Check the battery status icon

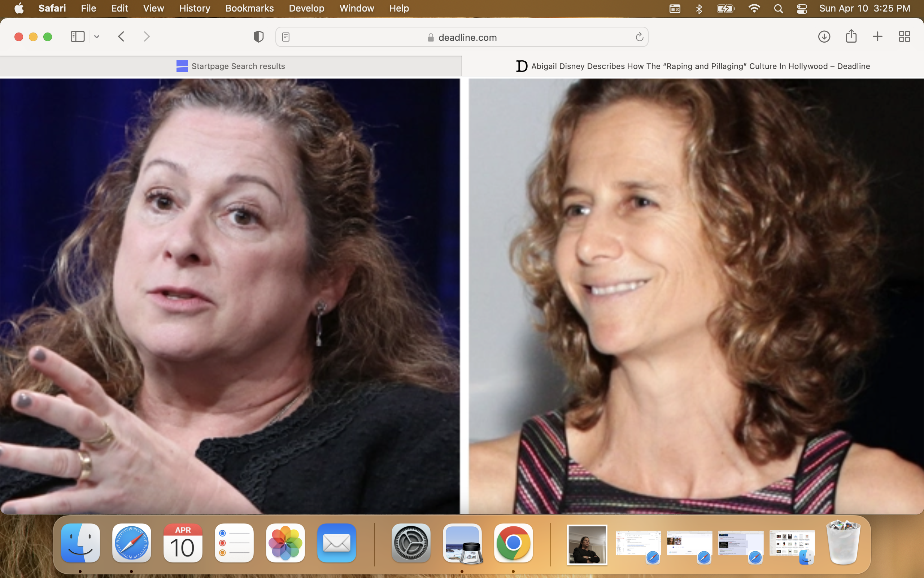pyautogui.click(x=725, y=8)
